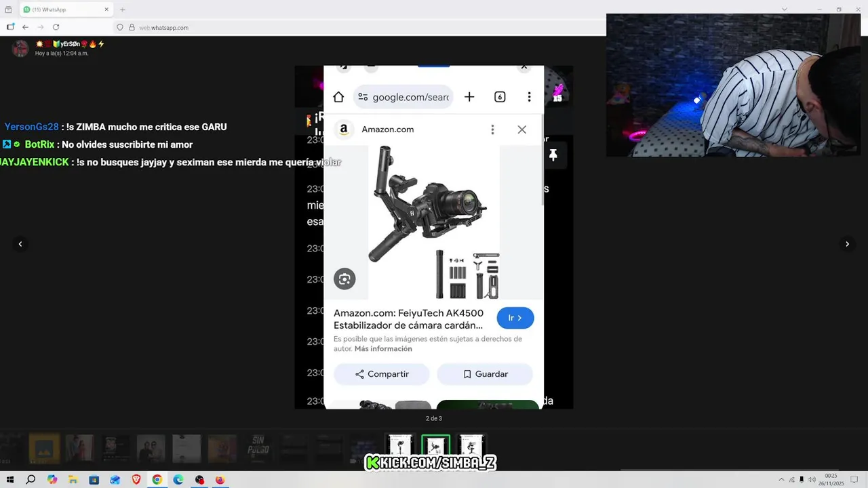
Task: Open the Windows Start menu
Action: point(9,480)
